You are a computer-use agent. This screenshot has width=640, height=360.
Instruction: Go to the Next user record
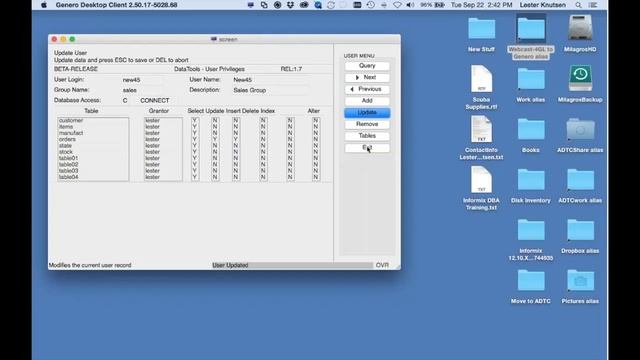coord(367,78)
